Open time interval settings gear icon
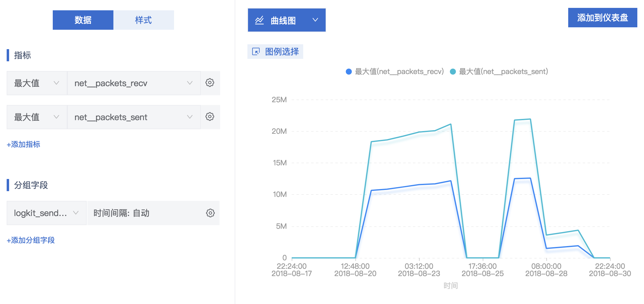644x304 pixels. point(210,213)
